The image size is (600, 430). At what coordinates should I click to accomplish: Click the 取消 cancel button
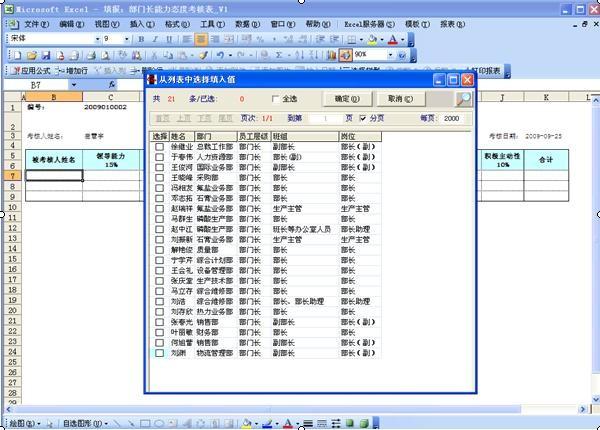tap(400, 99)
